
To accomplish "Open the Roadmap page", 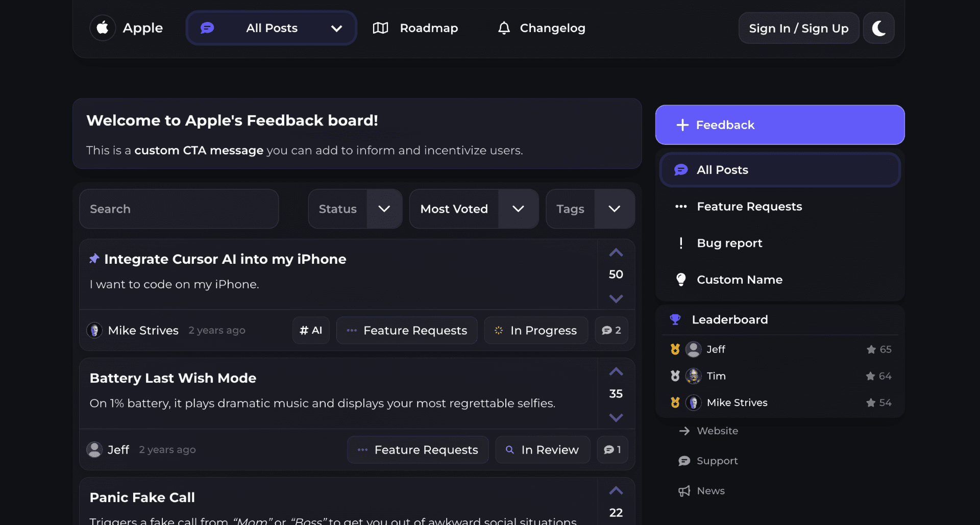I will (415, 28).
